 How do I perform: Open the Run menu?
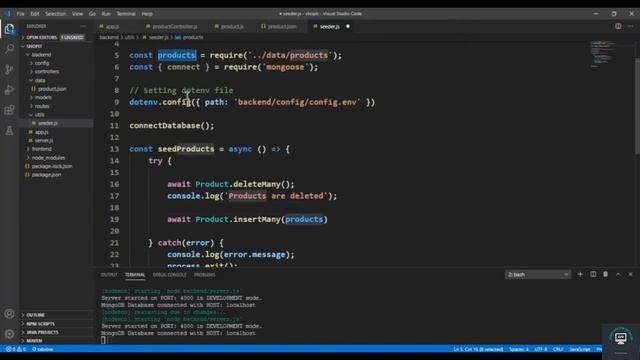click(106, 13)
